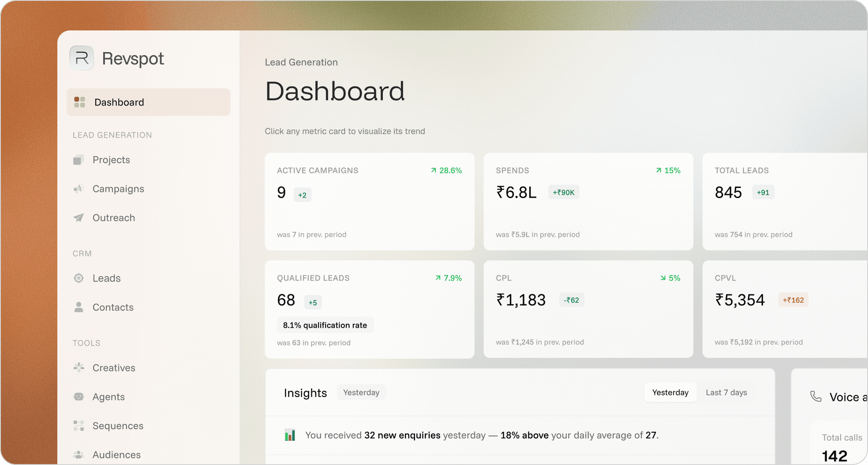Select the Yesterday insights tab
This screenshot has height=465, width=868.
(x=670, y=392)
